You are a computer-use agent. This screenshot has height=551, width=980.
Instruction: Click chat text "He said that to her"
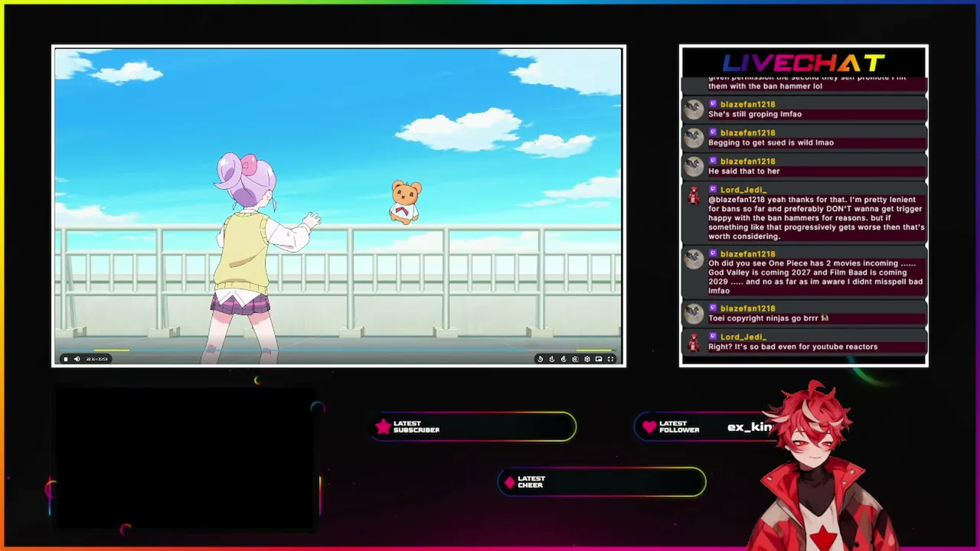(743, 171)
